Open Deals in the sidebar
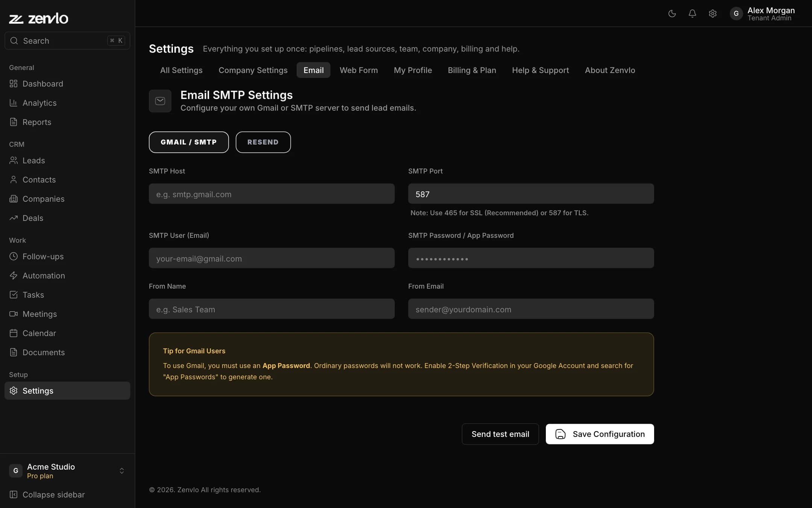812x508 pixels. (67, 218)
